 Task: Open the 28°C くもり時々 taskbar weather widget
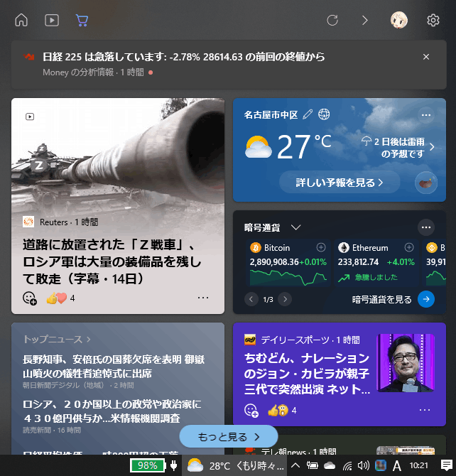pos(236,465)
